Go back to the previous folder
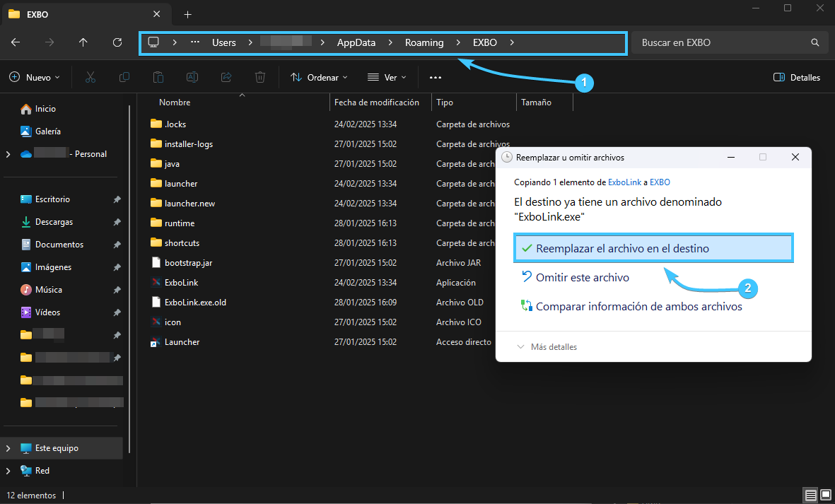 coord(16,42)
